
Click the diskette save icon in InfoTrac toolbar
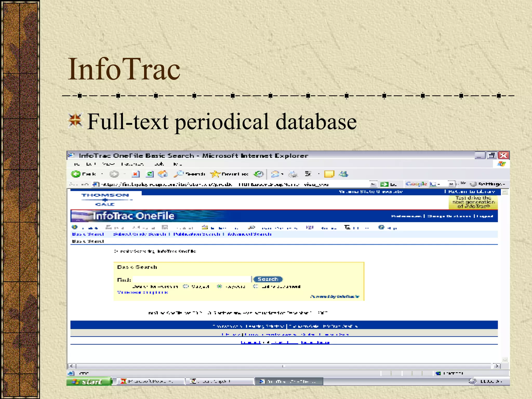point(165,227)
